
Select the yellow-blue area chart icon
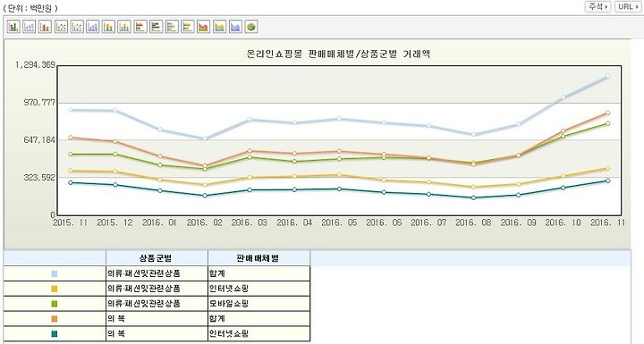point(220,27)
